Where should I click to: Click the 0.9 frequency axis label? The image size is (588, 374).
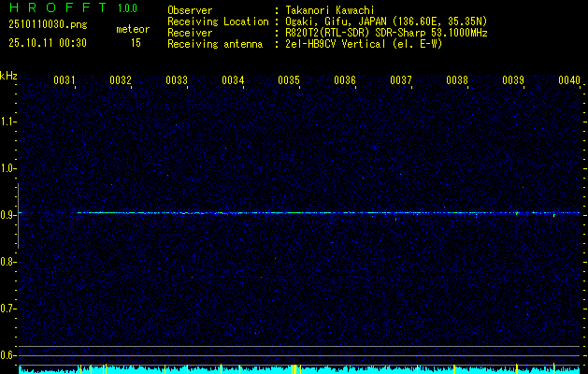coord(7,215)
